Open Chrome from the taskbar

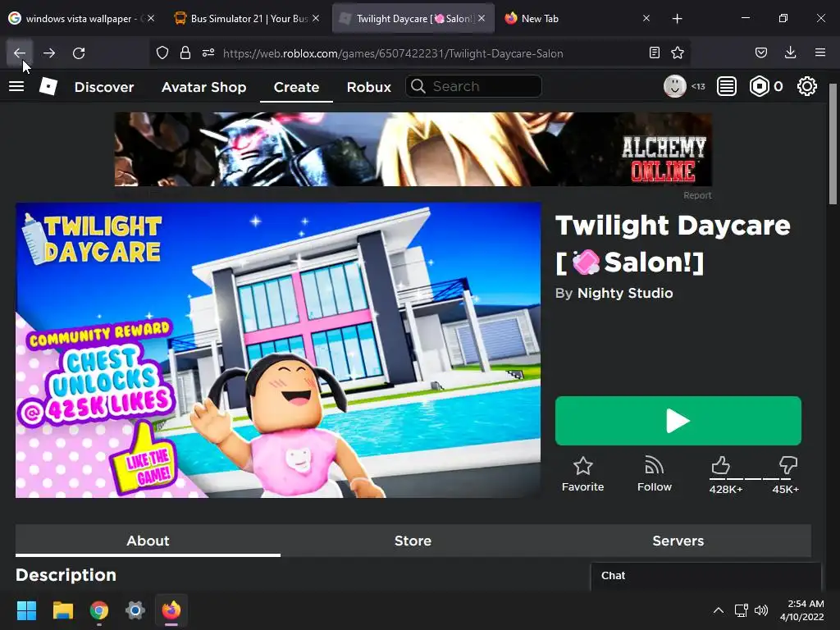[99, 610]
